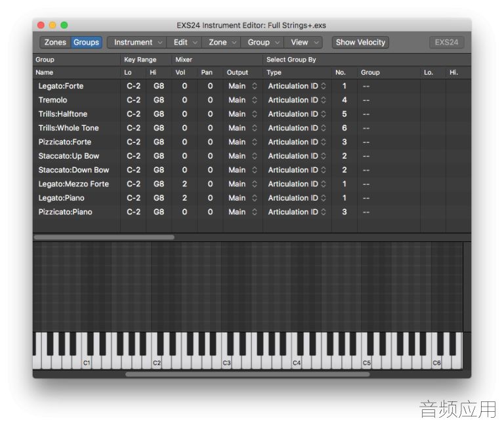This screenshot has width=504, height=425.
Task: Click the Vol column header
Action: (180, 73)
